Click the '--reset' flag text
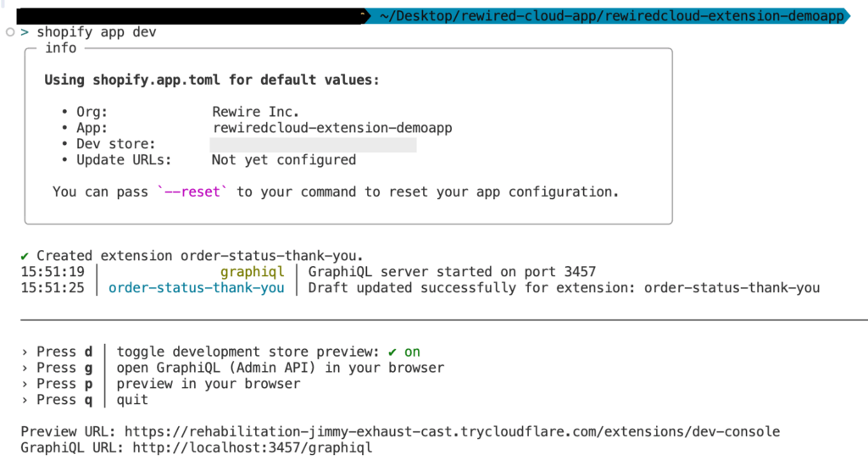The image size is (868, 466). click(192, 192)
